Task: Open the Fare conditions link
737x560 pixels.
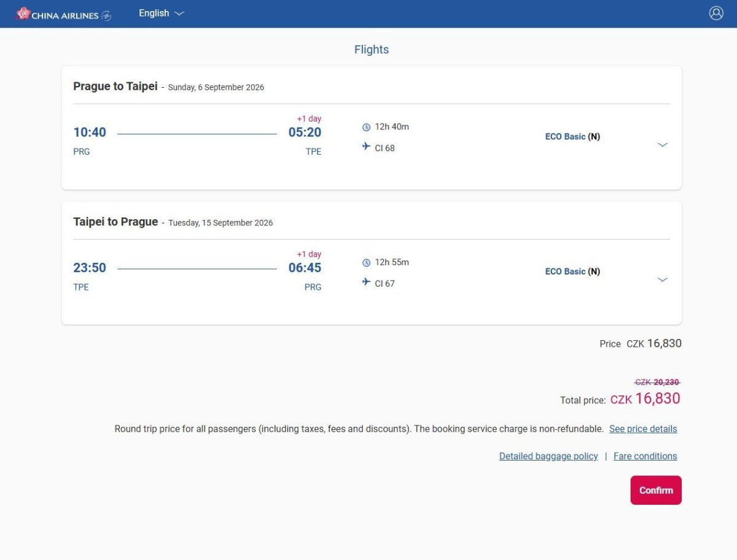Action: 645,456
